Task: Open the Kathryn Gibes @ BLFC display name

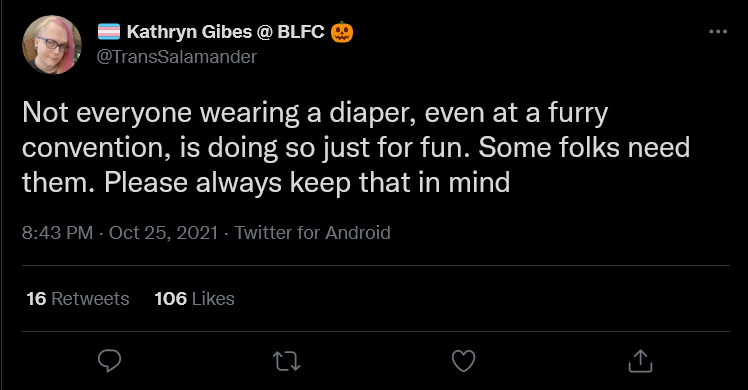Action: pos(226,32)
